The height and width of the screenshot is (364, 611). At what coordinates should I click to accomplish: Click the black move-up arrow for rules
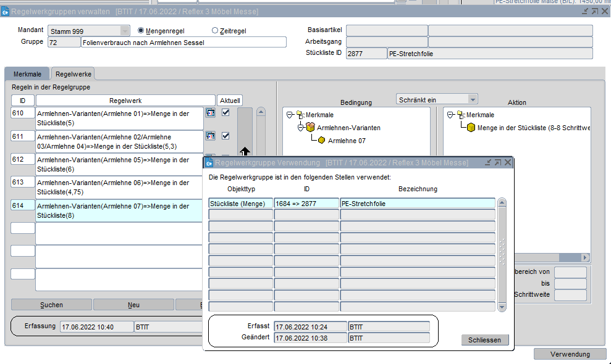245,151
